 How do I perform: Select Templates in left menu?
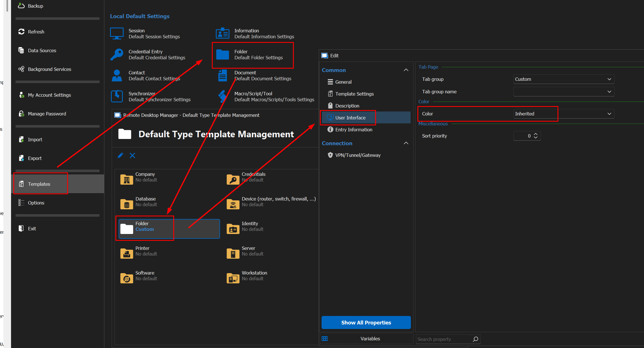[x=58, y=184]
